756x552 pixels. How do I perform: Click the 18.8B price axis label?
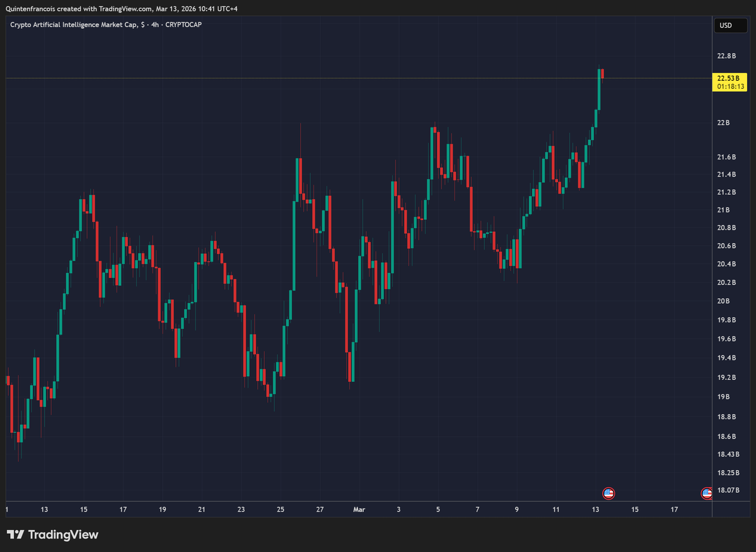[x=726, y=417]
